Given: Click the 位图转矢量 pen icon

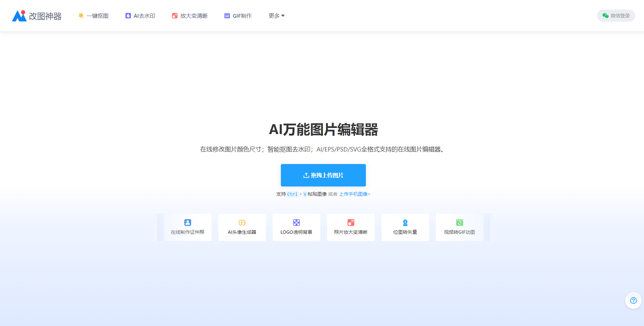Looking at the screenshot, I should tap(405, 223).
